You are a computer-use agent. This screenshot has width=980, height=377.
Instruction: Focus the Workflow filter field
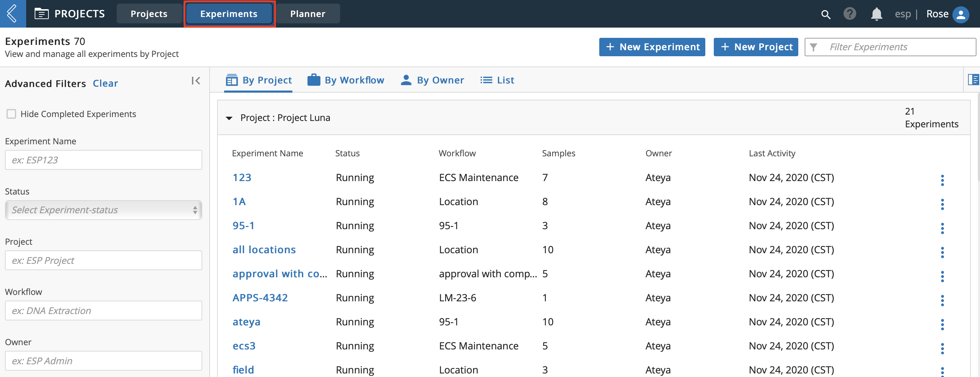pyautogui.click(x=104, y=311)
